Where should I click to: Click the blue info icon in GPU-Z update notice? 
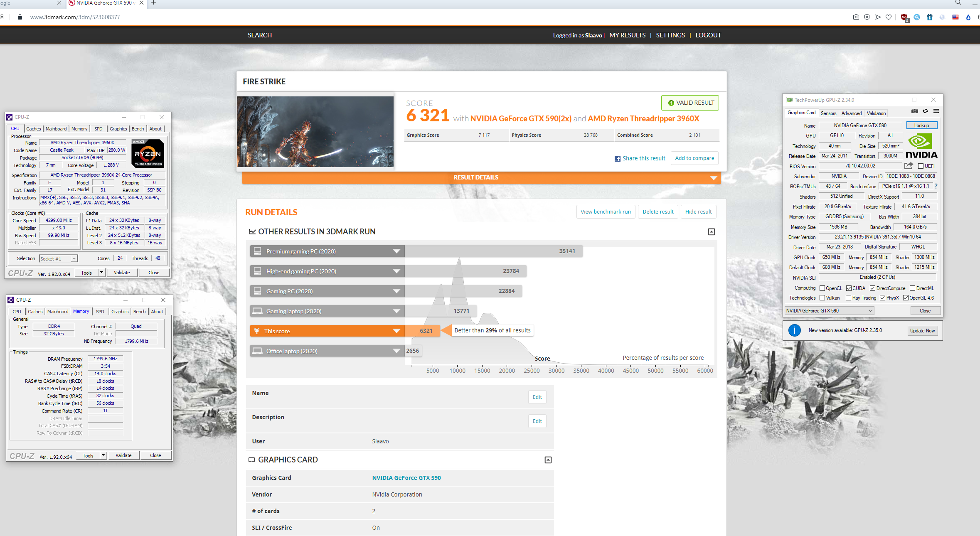pyautogui.click(x=794, y=330)
